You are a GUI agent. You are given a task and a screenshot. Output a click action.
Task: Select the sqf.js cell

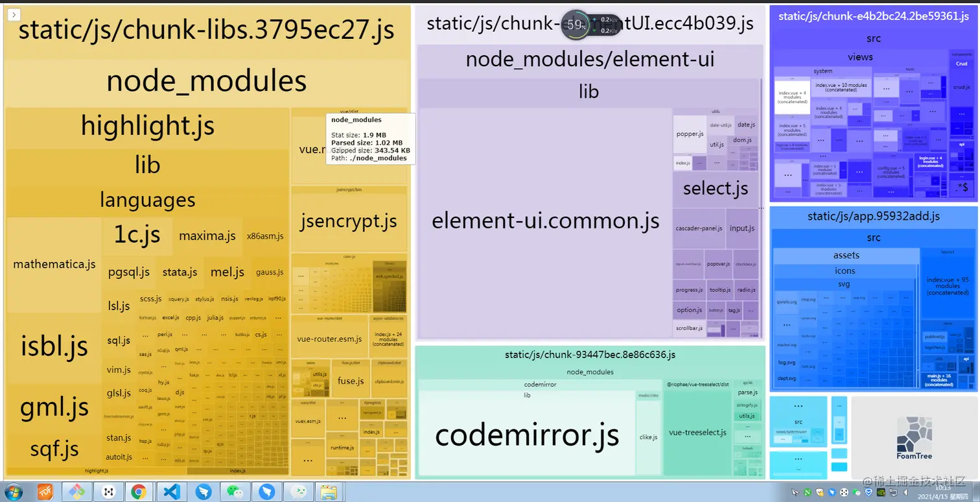tap(54, 449)
